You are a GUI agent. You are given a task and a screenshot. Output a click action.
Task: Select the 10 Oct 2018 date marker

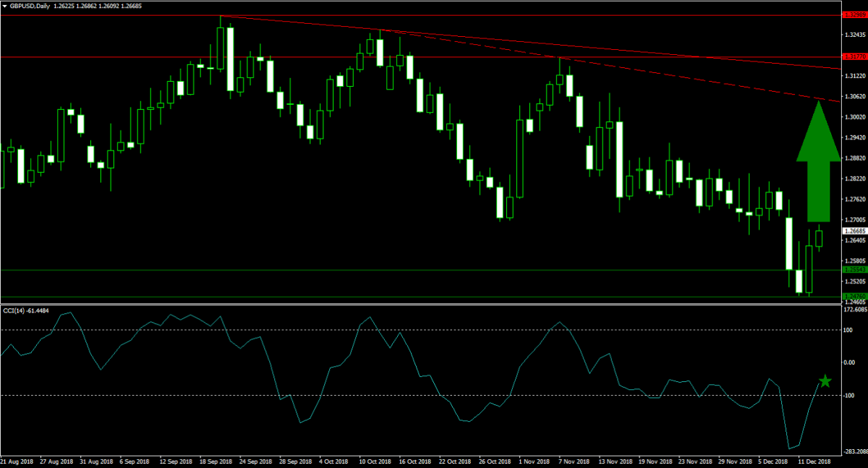(x=375, y=461)
